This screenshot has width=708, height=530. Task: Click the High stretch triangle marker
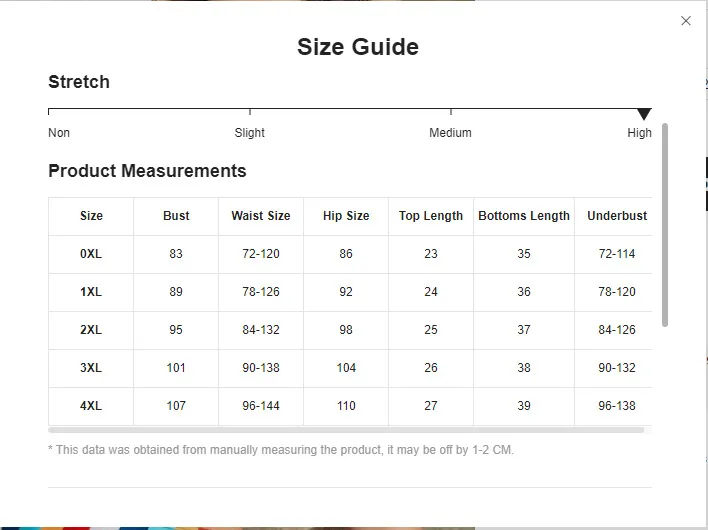coord(644,114)
